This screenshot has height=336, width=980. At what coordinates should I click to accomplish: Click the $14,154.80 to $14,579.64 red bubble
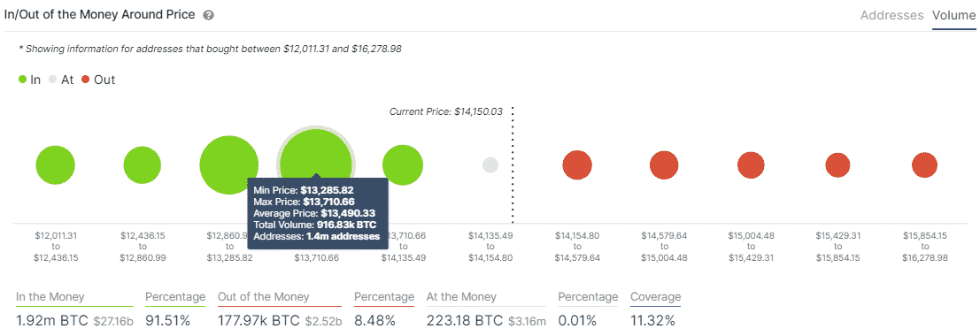point(577,165)
